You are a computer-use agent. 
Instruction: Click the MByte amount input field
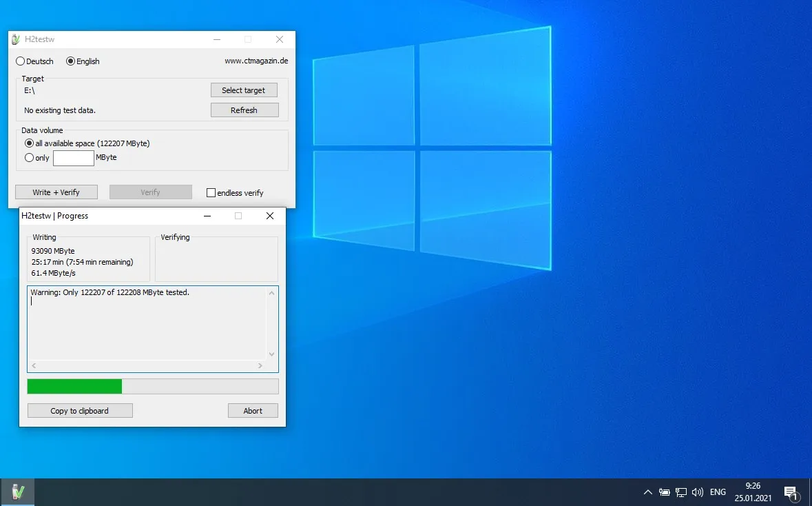point(74,158)
